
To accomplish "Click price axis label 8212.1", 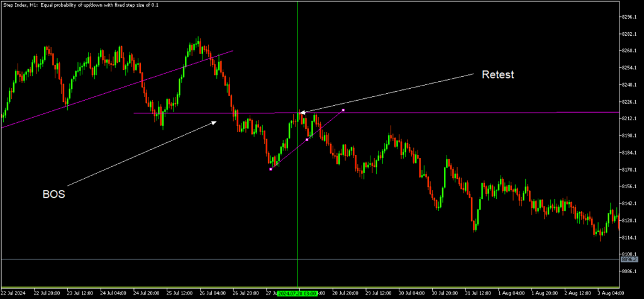I will point(630,118).
